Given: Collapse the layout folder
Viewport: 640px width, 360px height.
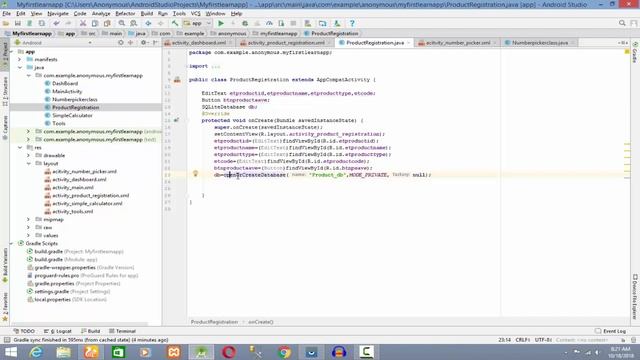Looking at the screenshot, I should (x=29, y=163).
